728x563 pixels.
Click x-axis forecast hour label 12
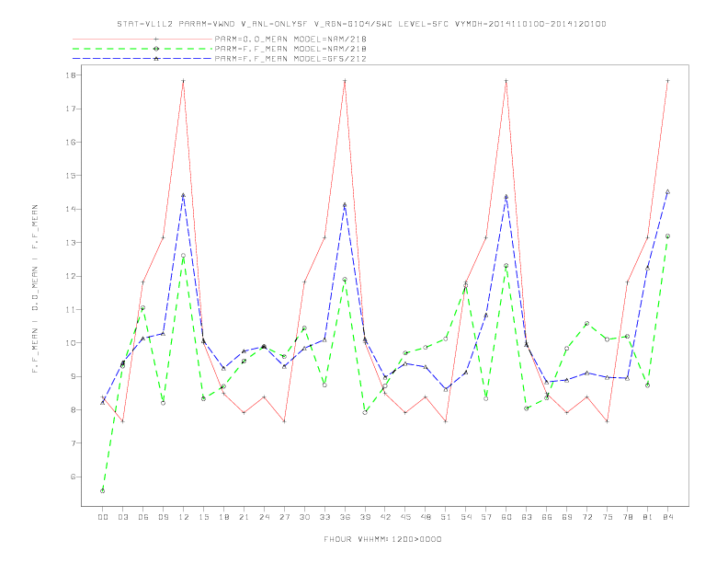tap(184, 517)
